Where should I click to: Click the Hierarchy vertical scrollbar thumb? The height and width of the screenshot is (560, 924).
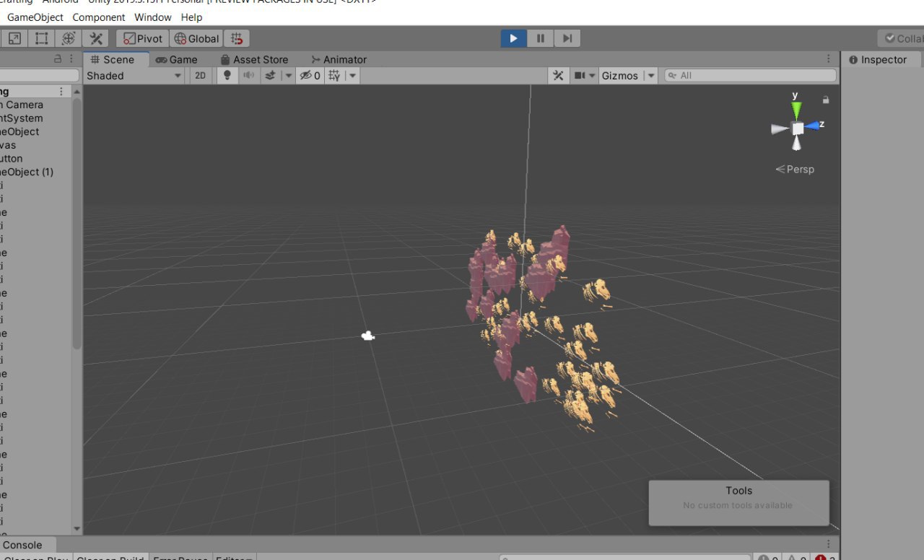[x=77, y=225]
